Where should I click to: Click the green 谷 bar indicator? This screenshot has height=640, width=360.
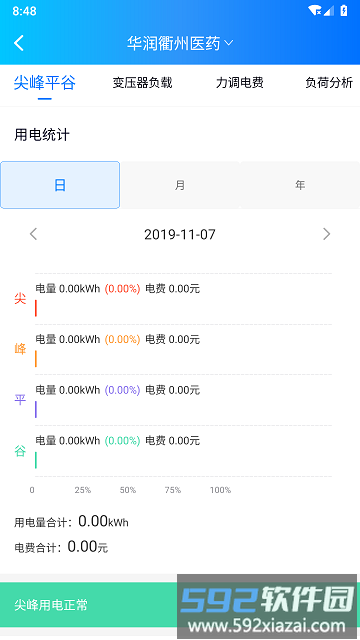coord(36,460)
